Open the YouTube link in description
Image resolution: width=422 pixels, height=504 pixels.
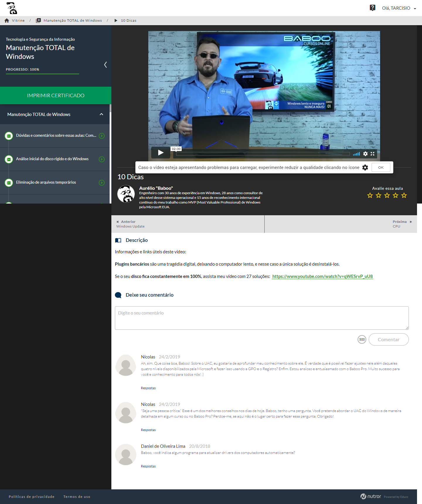coord(322,276)
